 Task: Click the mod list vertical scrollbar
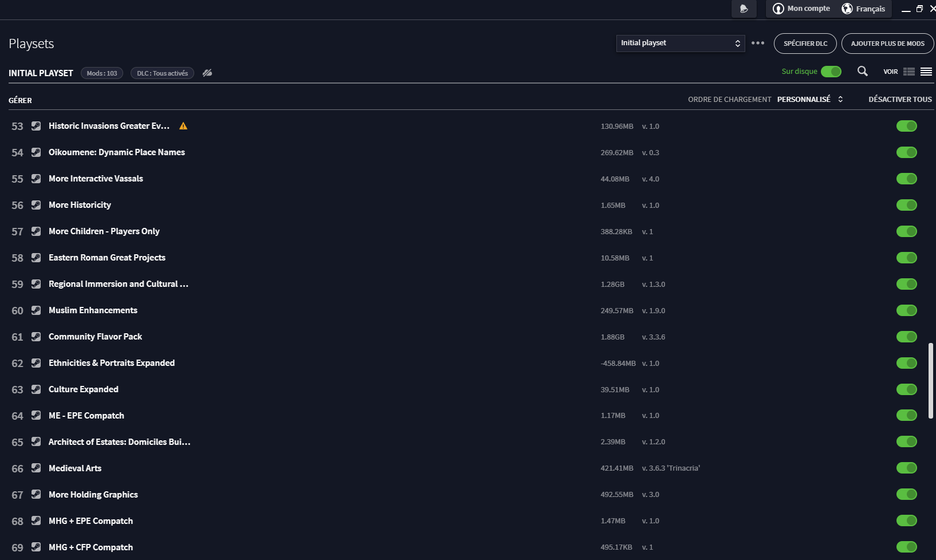[931, 381]
